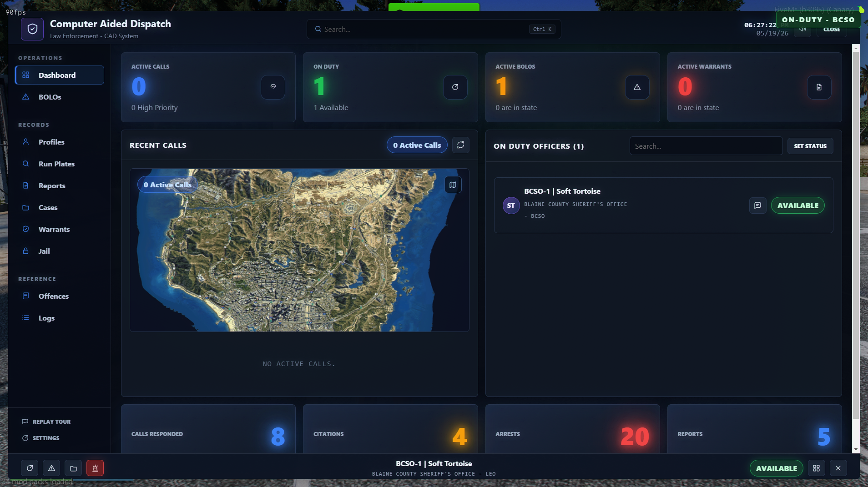
Task: Click the header clock 06:27:22
Action: pos(760,25)
